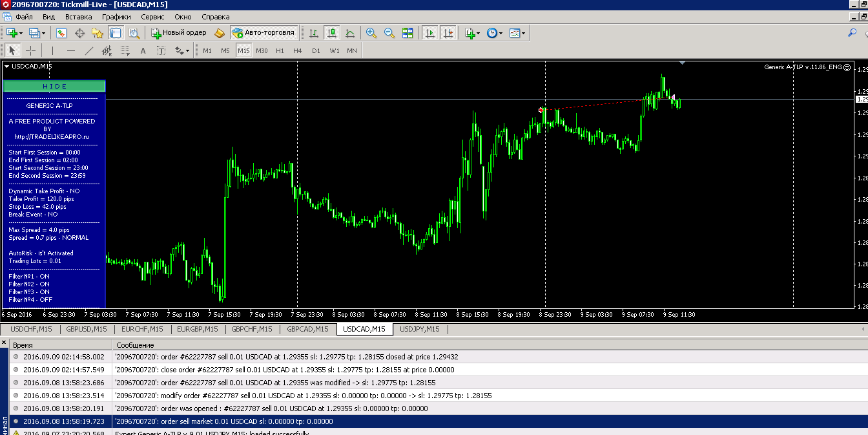Expand the Profiles dropdown arrow
This screenshot has width=868, height=435.
click(43, 33)
